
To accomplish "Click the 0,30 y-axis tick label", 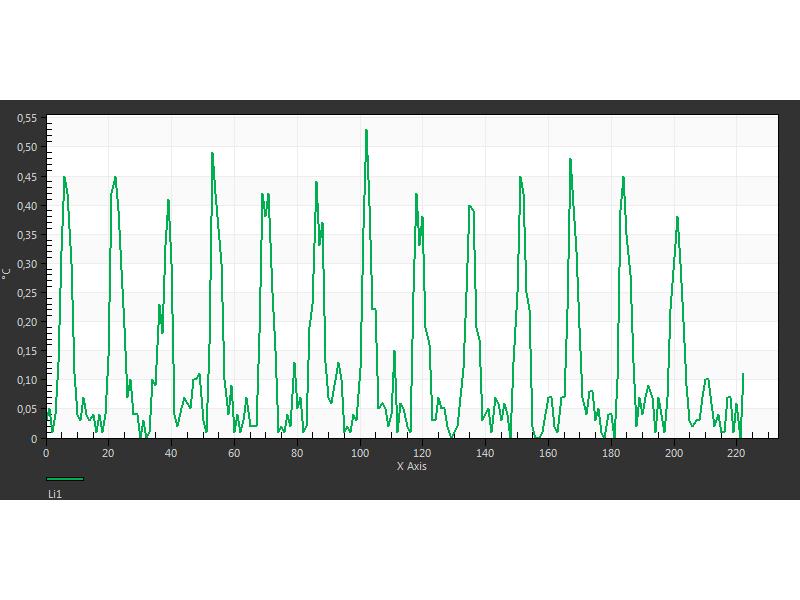I will [27, 264].
